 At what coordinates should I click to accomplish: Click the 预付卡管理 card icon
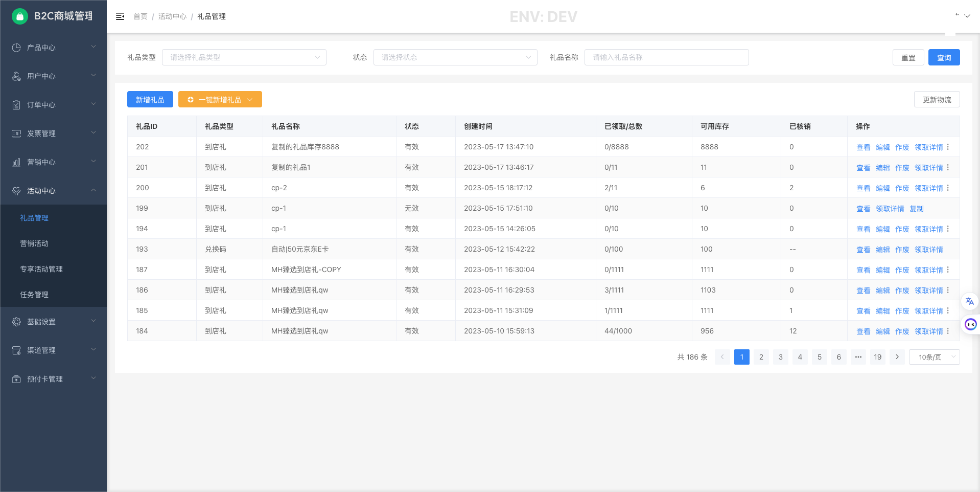point(16,379)
